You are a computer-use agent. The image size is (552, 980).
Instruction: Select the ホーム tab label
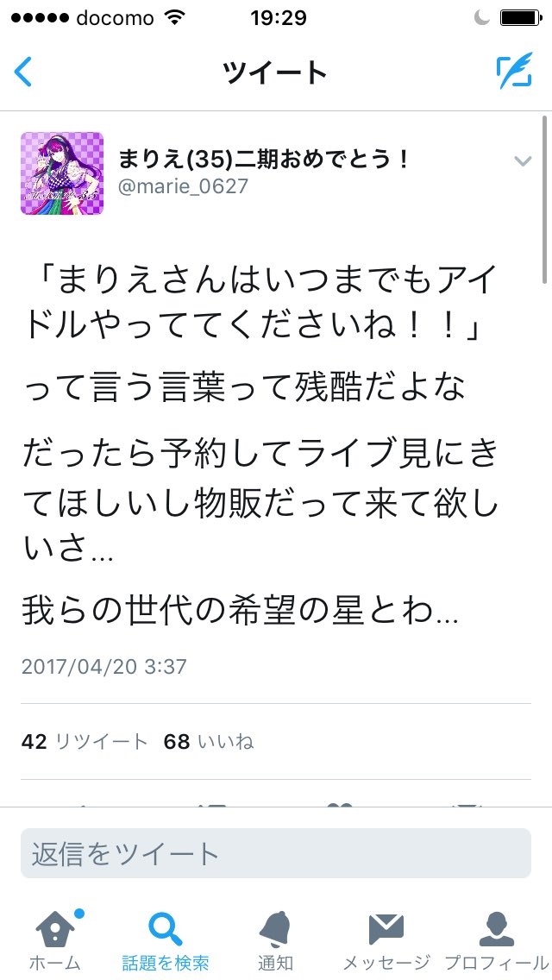point(55,963)
